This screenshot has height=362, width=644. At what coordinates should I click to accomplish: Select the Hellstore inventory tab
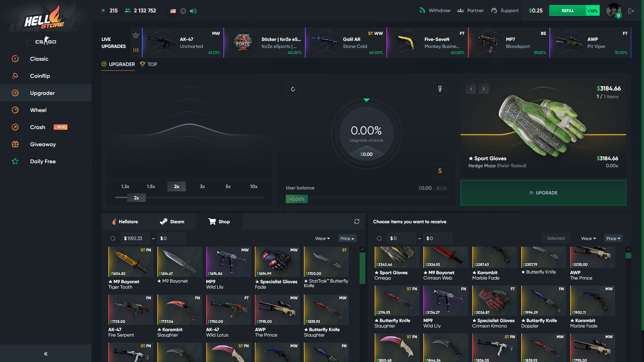[x=125, y=222]
